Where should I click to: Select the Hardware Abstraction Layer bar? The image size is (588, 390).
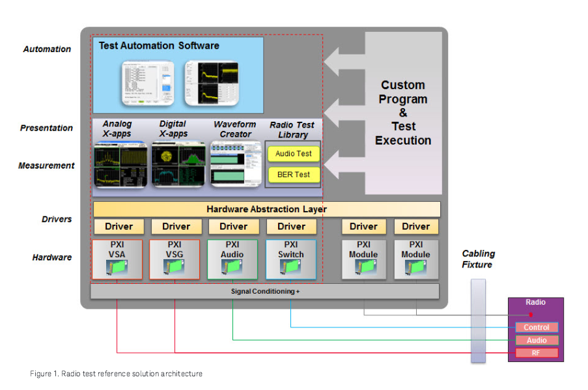coord(266,209)
